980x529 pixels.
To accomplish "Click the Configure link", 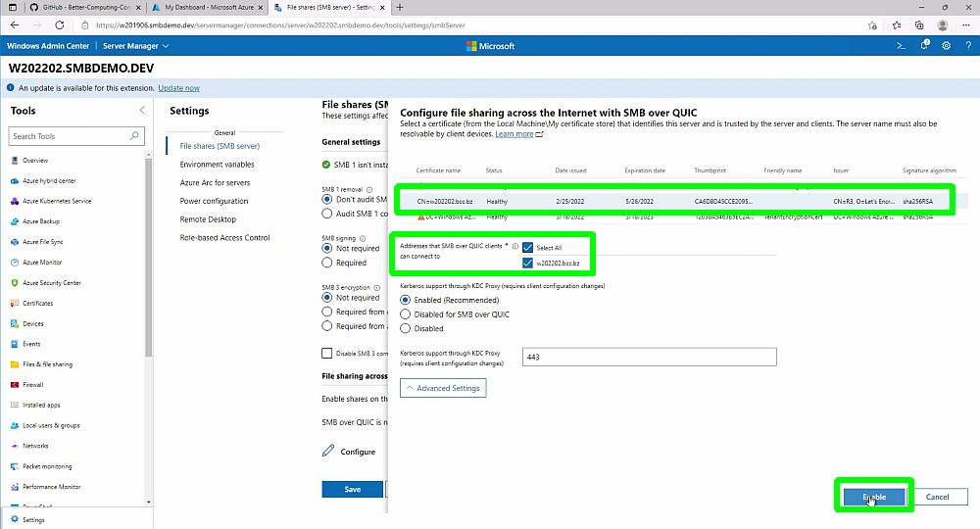I will (x=349, y=452).
